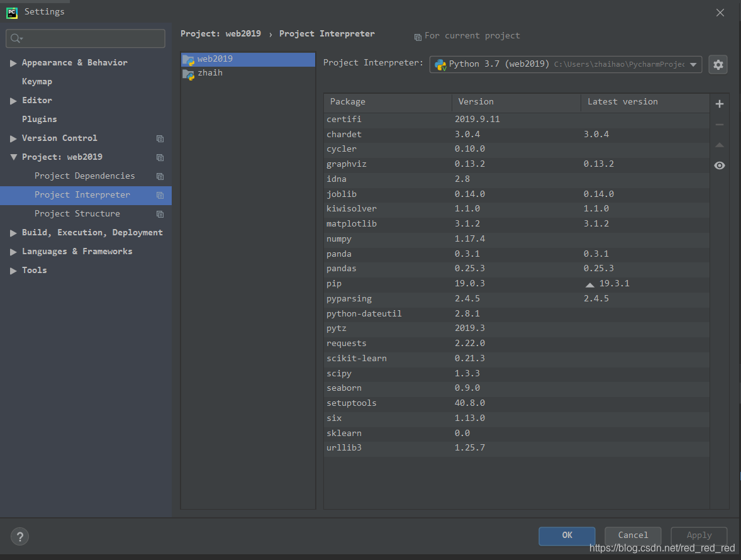Click project icon beside Project Structure
This screenshot has width=741, height=560.
pos(160,214)
